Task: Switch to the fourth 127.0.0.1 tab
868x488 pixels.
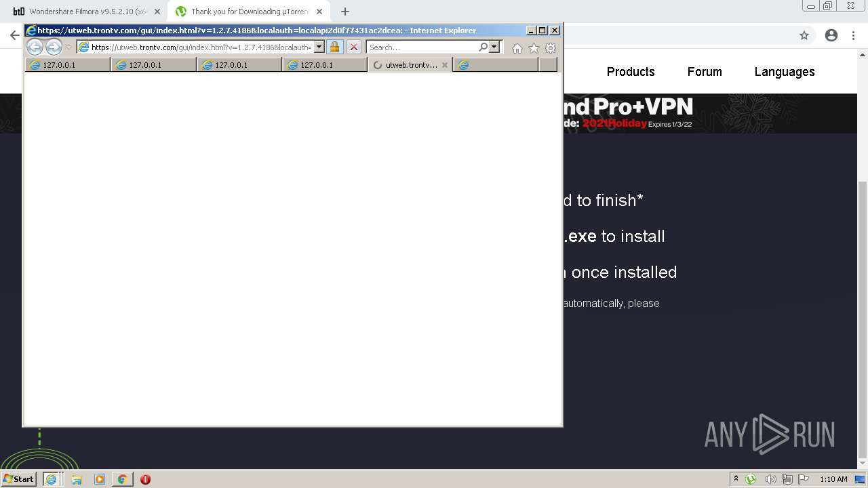Action: pyautogui.click(x=325, y=65)
